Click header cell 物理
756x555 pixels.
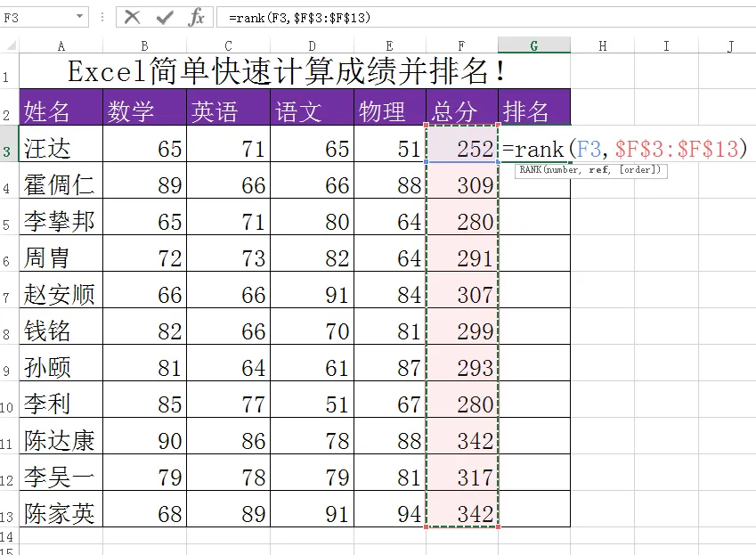click(x=390, y=107)
